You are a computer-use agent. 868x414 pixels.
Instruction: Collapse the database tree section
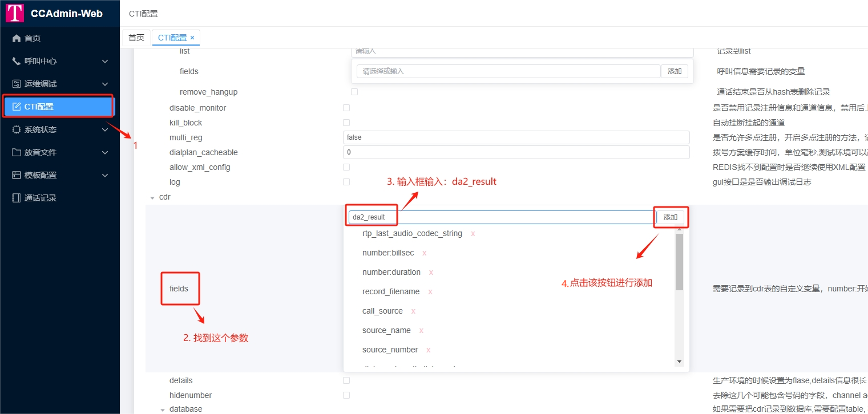pyautogui.click(x=162, y=409)
